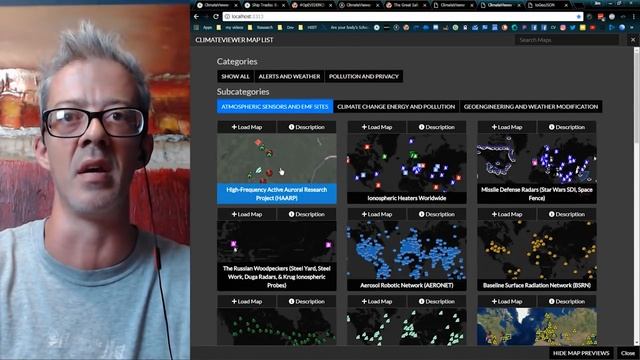Open Description for Aerosol Robotic Network
640x360 pixels.
(x=436, y=214)
